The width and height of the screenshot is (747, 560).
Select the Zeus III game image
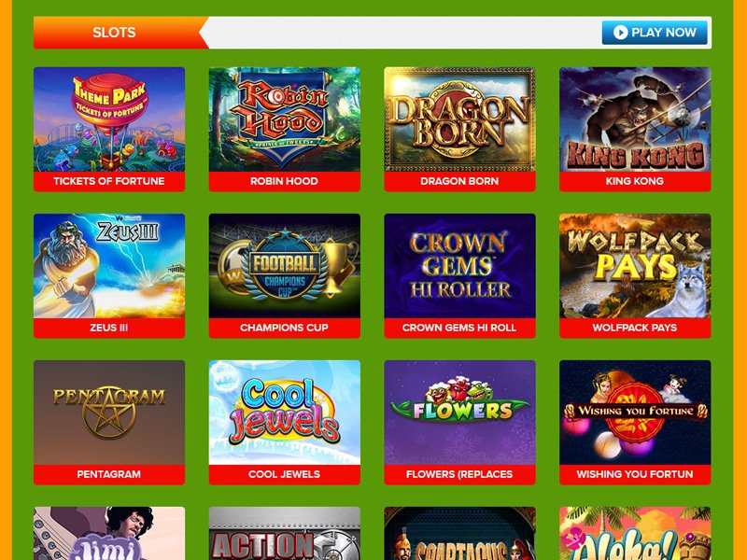(109, 266)
